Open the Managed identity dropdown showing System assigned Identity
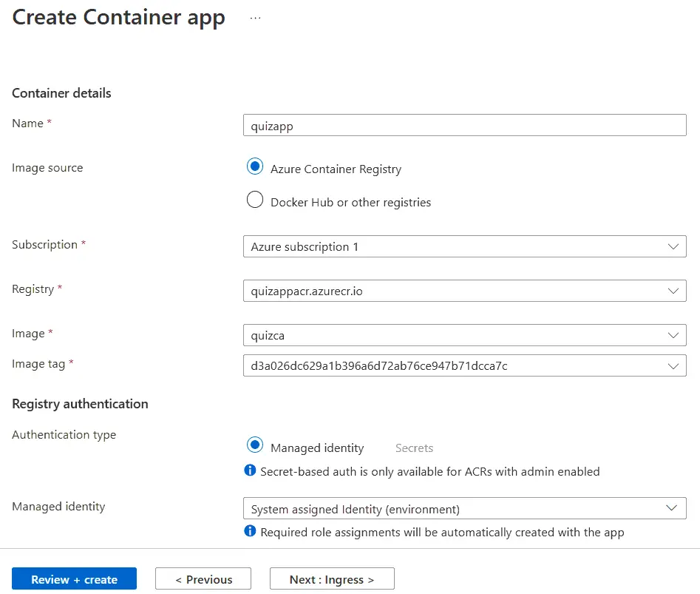 click(x=464, y=508)
